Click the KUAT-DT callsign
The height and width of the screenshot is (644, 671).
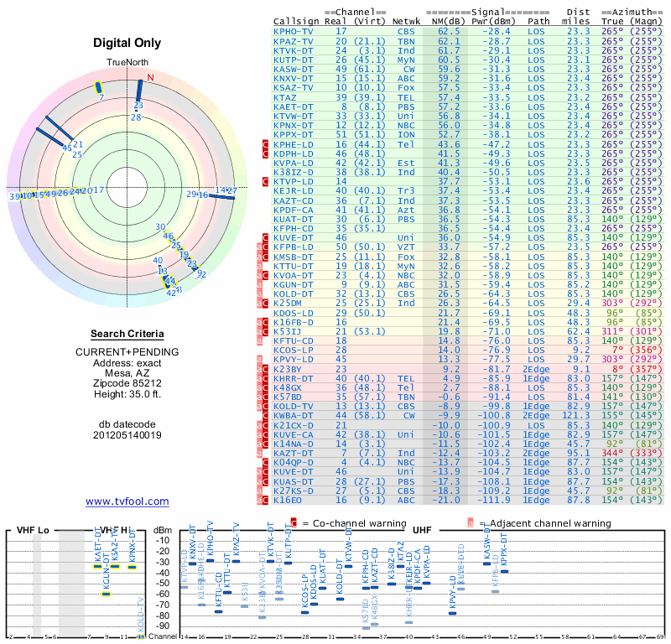(293, 219)
